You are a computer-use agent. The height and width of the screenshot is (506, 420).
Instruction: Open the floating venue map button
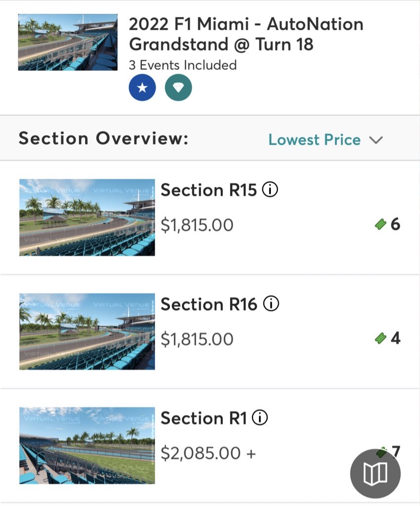tap(375, 474)
